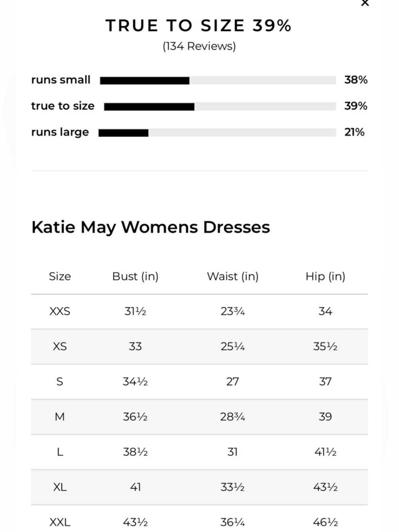Viewport: 399px width, 532px height.
Task: Click the True To Size 39% heading
Action: pyautogui.click(x=199, y=26)
